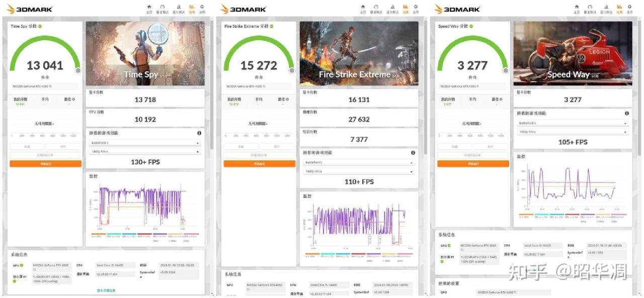Click the green validation check beside Time Spy score title
Screen dimensions: 644x298
tap(40, 26)
